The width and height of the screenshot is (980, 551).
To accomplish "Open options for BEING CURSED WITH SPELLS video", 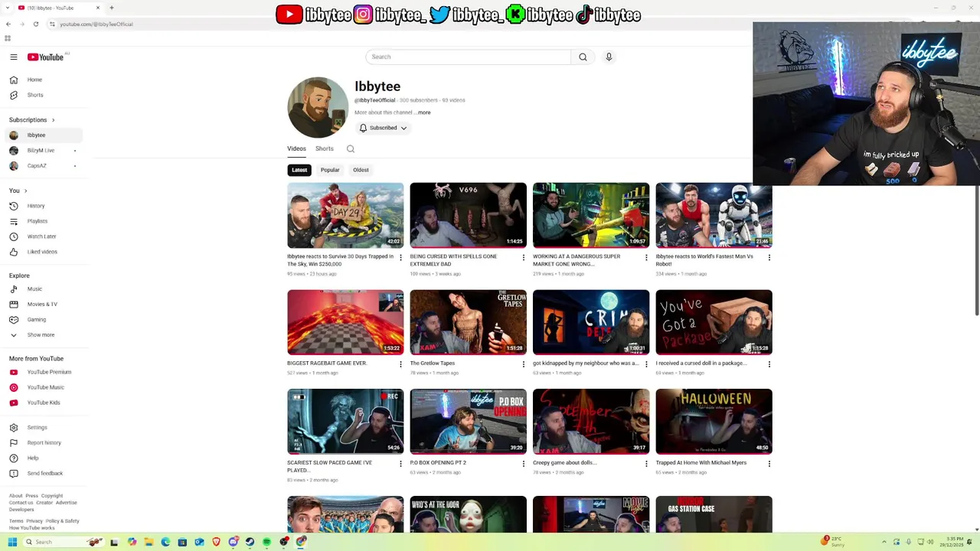I will tap(524, 258).
